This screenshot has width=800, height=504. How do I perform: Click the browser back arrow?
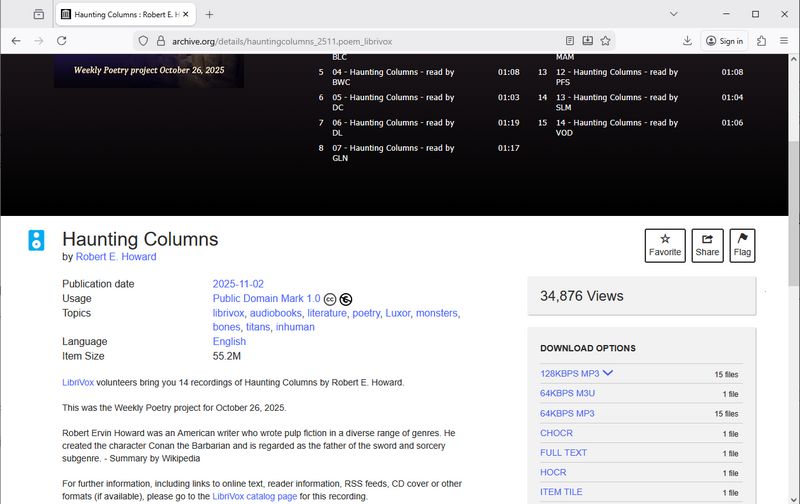(x=16, y=41)
